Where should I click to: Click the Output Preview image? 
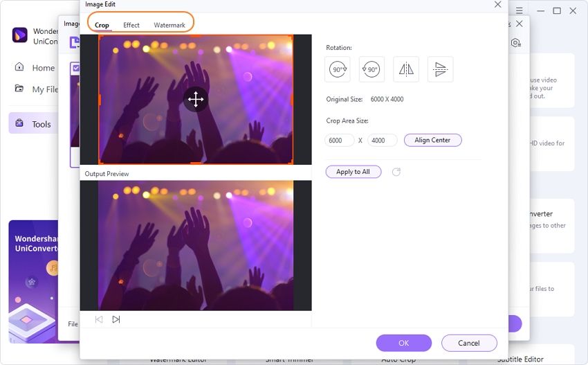coord(196,246)
